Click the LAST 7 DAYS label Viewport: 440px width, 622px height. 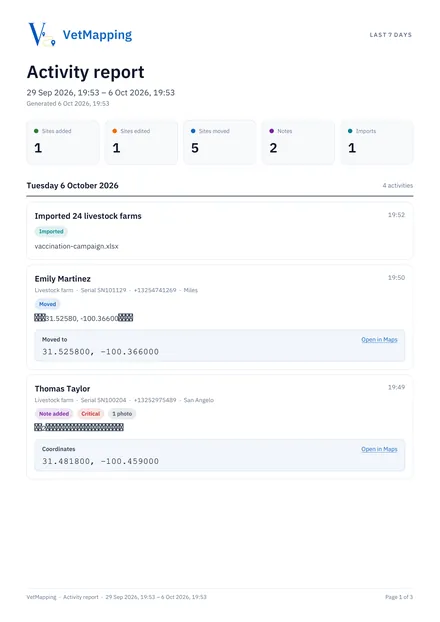(x=390, y=35)
